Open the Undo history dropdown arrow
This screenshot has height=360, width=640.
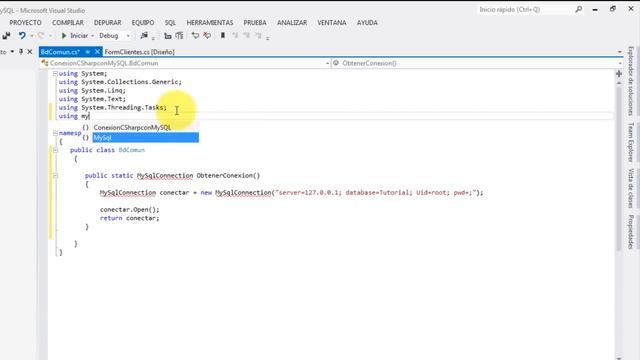tap(32, 36)
